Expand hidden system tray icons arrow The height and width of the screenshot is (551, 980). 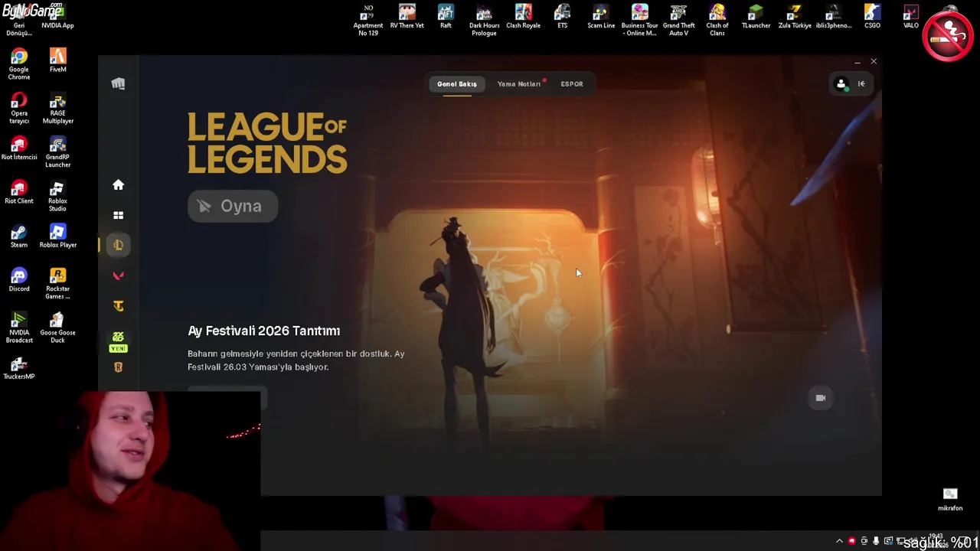(840, 541)
